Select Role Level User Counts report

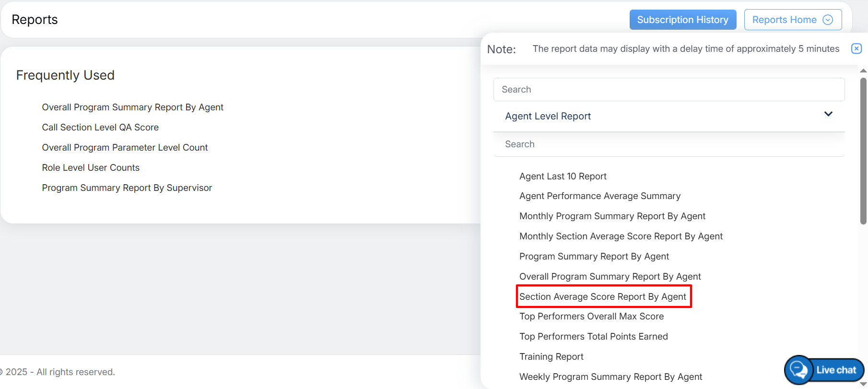tap(91, 168)
